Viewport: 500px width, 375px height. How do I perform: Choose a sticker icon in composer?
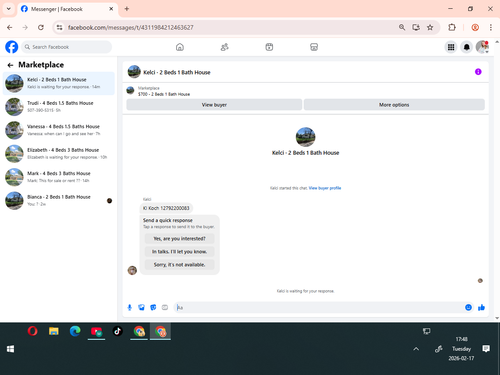(153, 307)
